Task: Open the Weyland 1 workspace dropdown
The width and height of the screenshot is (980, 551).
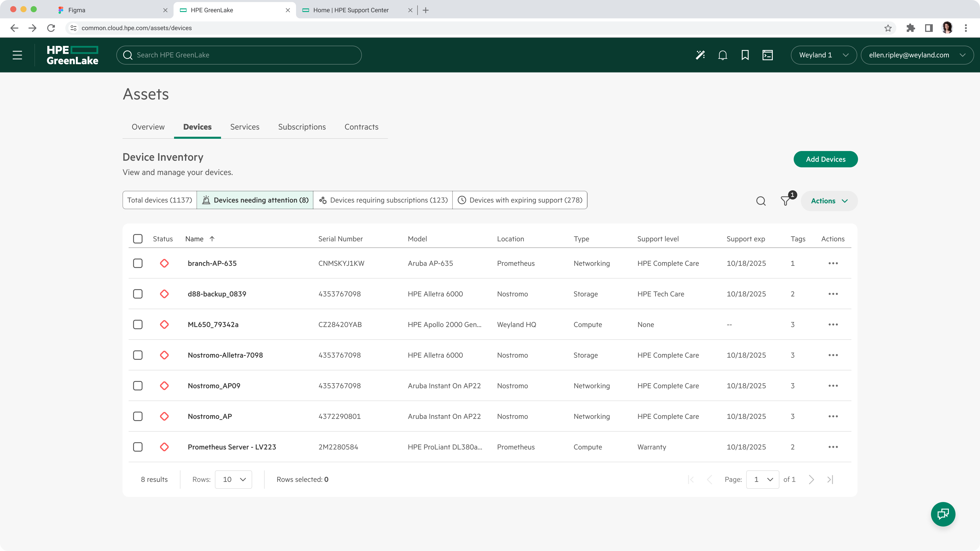Action: (823, 55)
